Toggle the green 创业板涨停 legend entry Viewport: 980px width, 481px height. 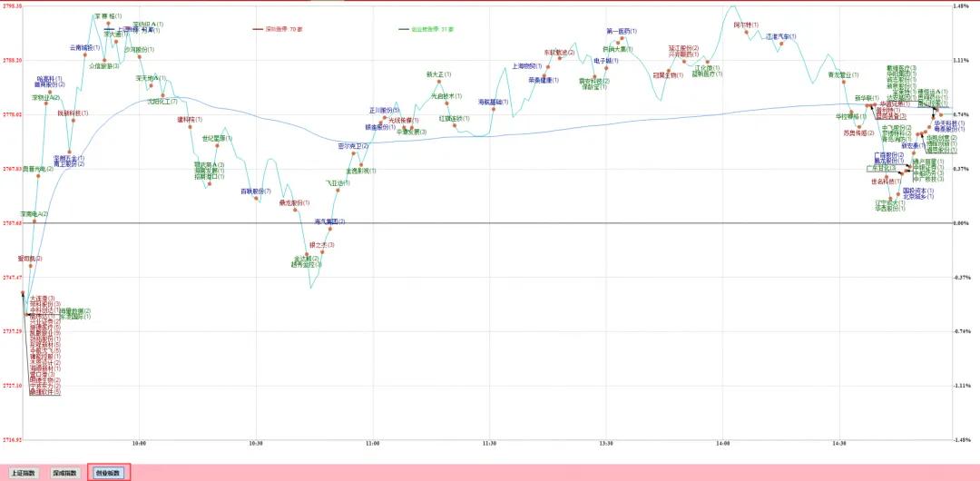[x=426, y=29]
